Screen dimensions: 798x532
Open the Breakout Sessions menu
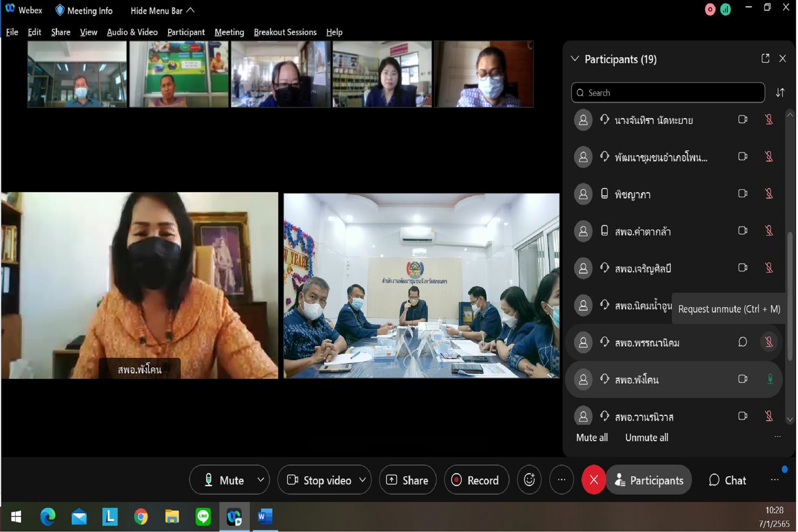tap(285, 32)
